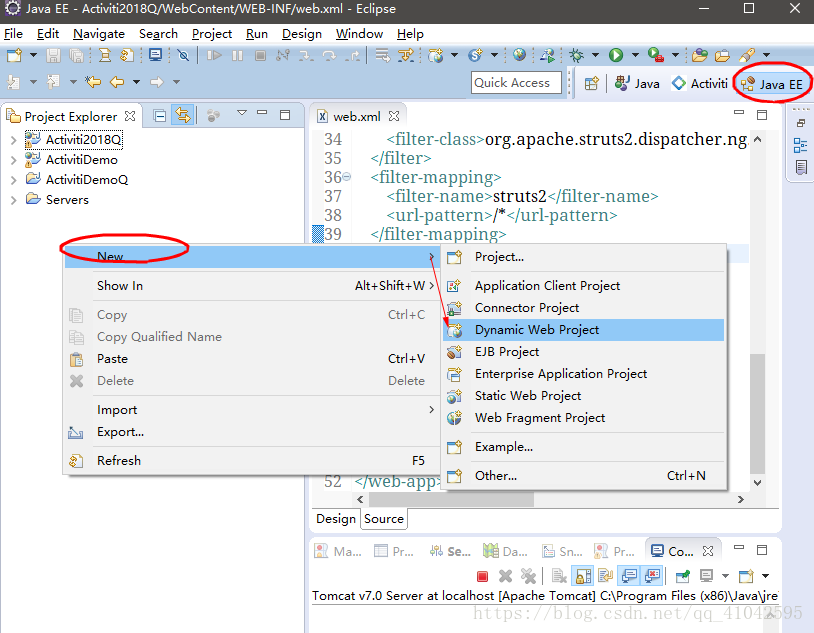This screenshot has width=814, height=633.
Task: Open the Back history dropdown arrow
Action: click(136, 82)
